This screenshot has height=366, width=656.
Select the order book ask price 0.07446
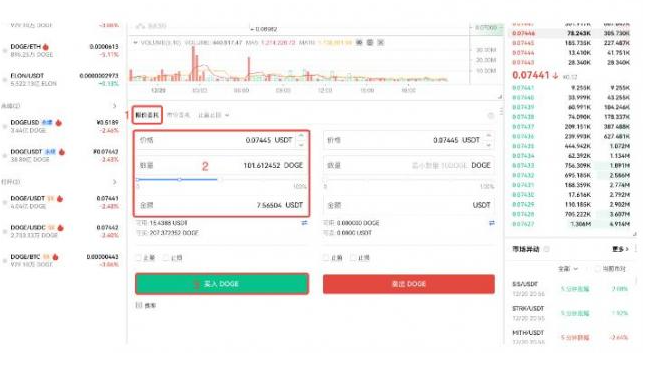click(x=523, y=33)
